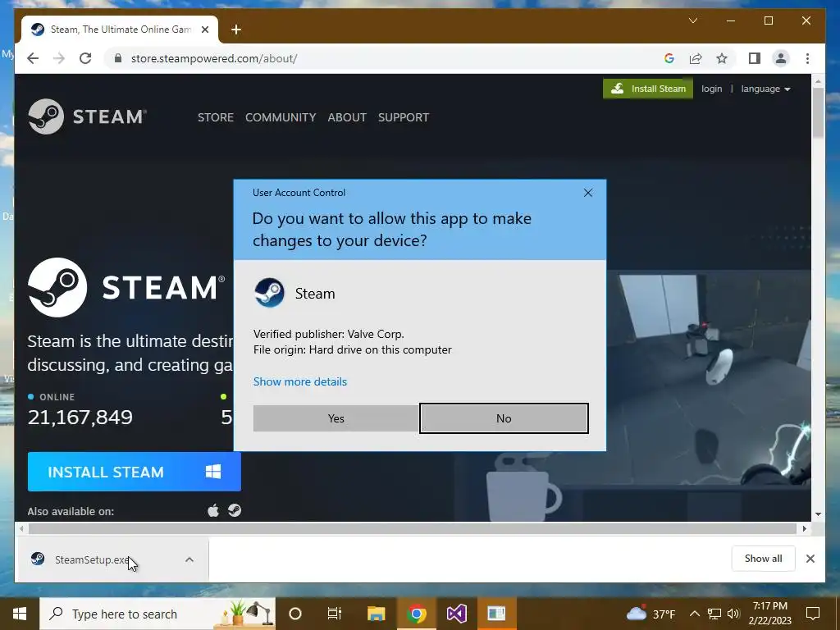The width and height of the screenshot is (840, 630).
Task: Open the Windows Start menu
Action: (x=20, y=614)
